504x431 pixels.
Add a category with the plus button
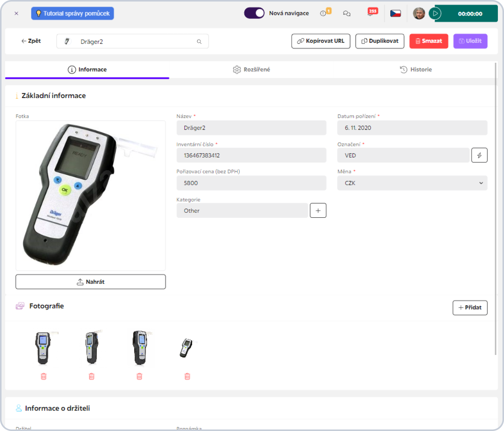click(x=318, y=210)
